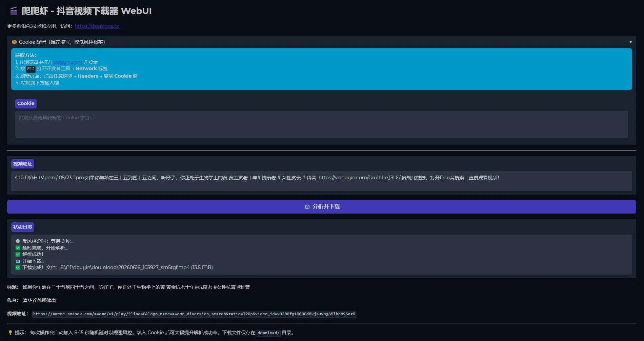Click the Network 标签 instruction line

(x=61, y=69)
